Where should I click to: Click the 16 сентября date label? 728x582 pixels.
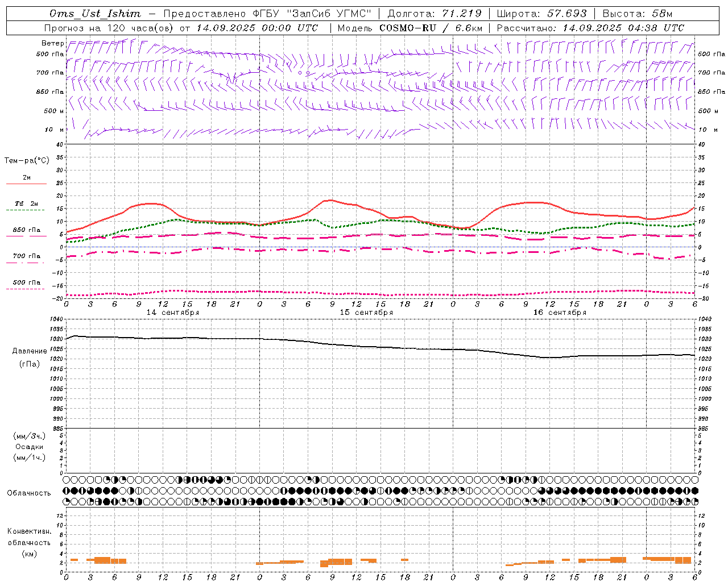560,313
